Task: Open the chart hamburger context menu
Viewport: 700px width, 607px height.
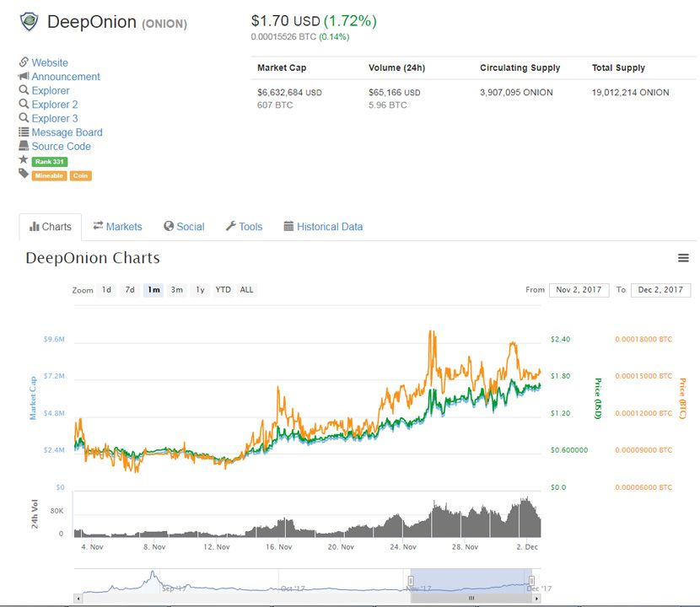Action: pos(683,258)
